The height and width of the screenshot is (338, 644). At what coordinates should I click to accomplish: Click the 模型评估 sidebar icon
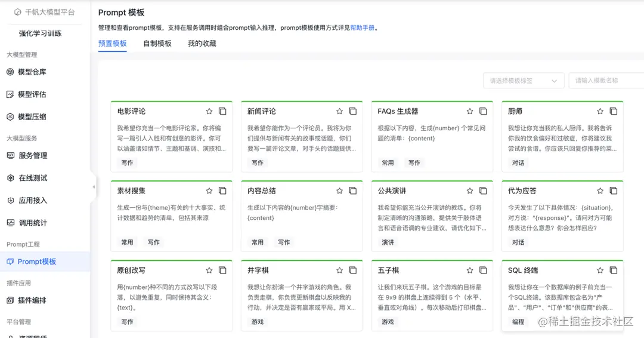coord(10,94)
